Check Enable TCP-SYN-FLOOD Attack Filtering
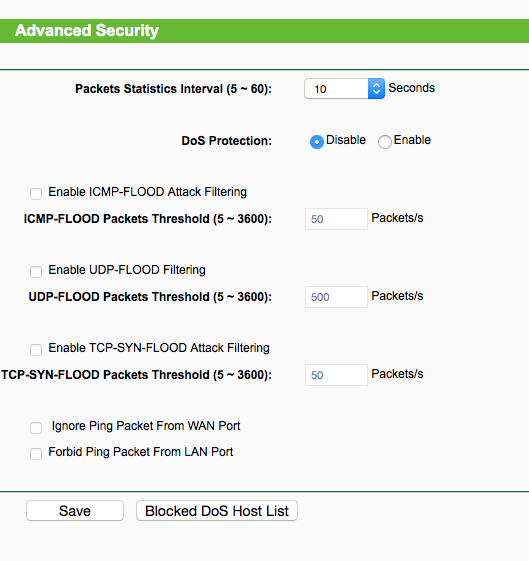529x561 pixels. tap(36, 350)
